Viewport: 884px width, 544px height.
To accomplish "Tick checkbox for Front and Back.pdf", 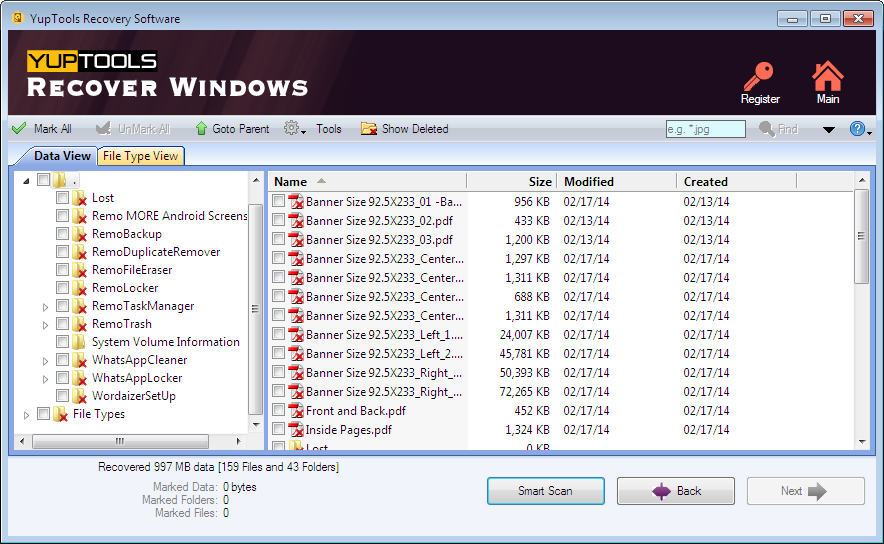I will click(x=279, y=410).
